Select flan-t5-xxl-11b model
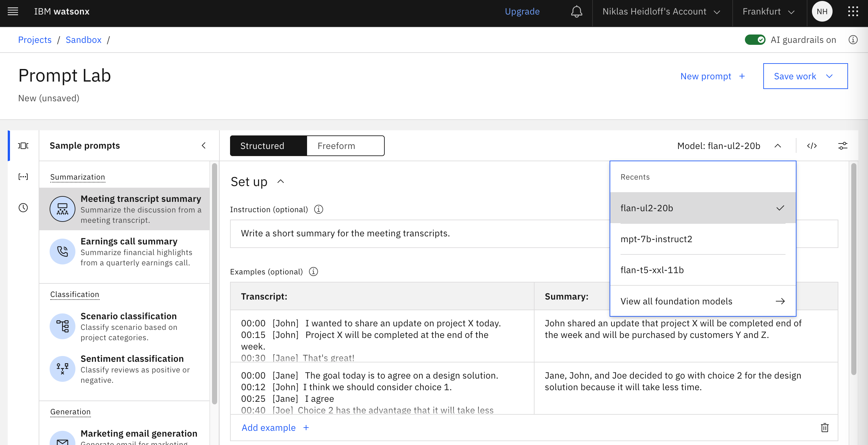 pos(703,270)
